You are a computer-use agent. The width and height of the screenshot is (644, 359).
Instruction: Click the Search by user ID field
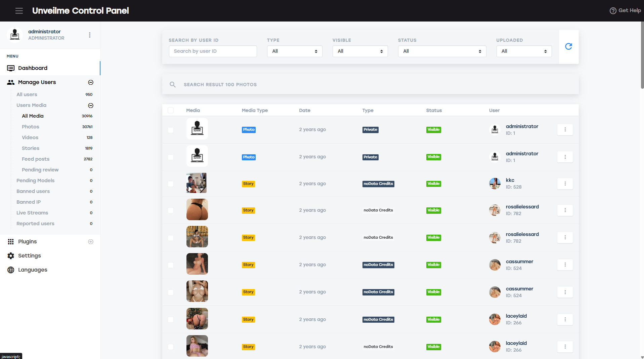tap(213, 51)
